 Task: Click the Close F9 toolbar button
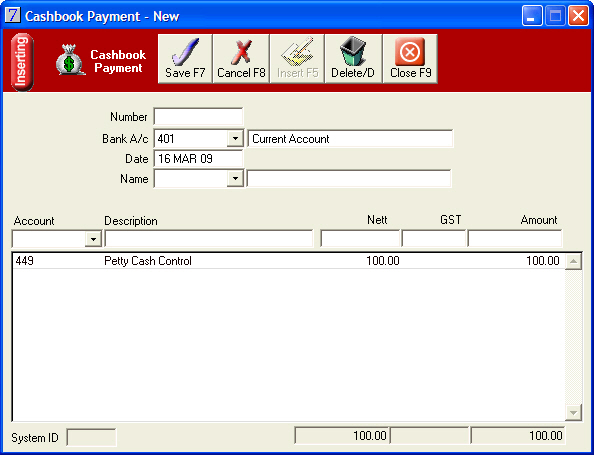coord(410,59)
